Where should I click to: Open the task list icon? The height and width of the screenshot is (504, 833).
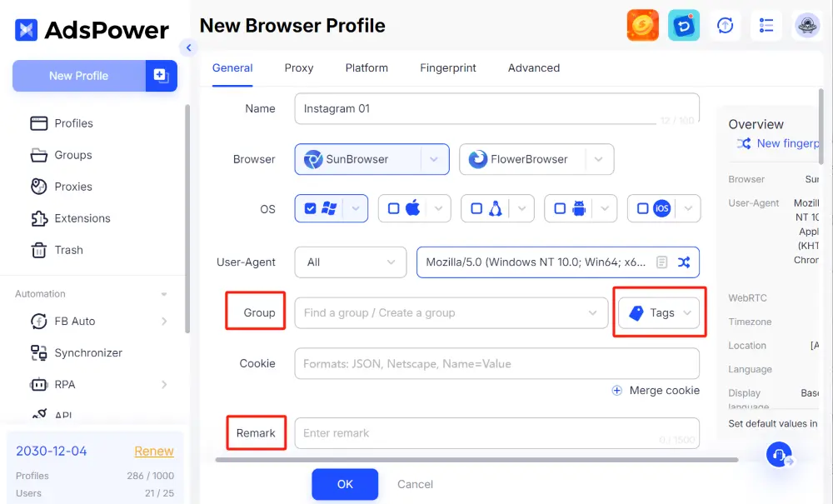click(766, 25)
